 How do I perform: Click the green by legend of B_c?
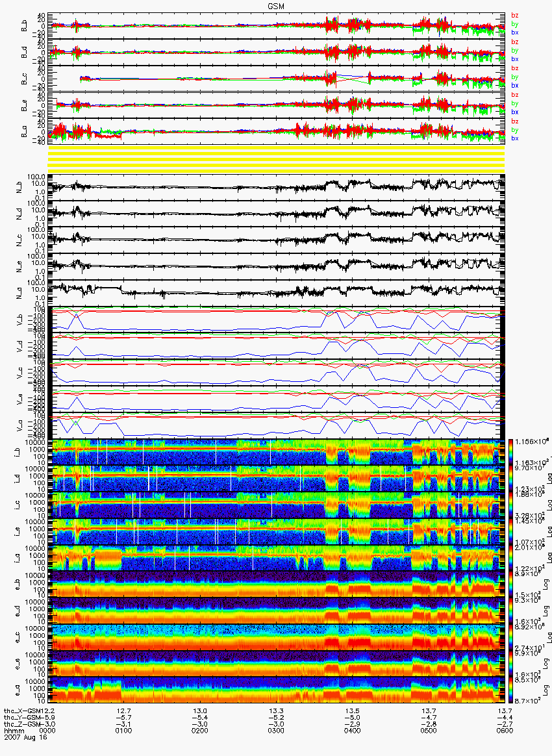coord(515,77)
